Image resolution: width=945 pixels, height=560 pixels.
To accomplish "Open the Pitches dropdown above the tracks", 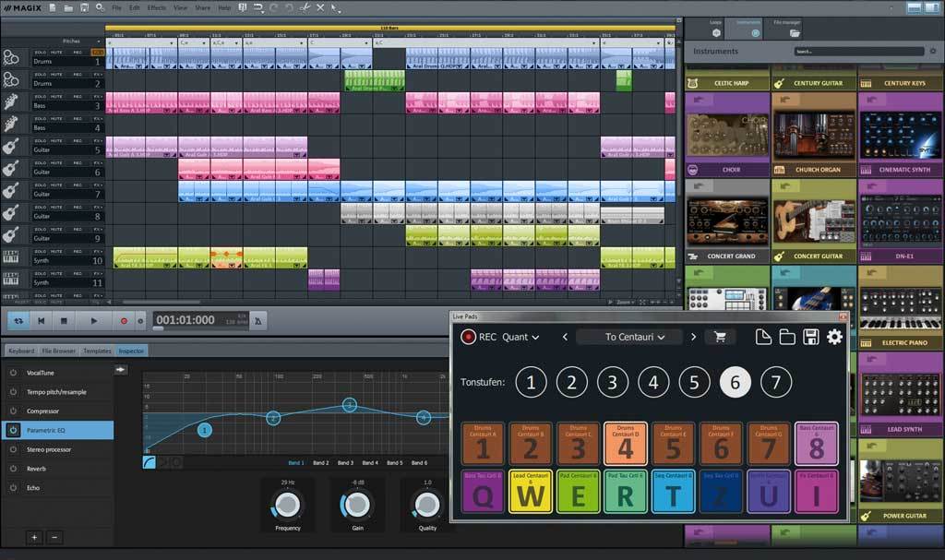I will pyautogui.click(x=76, y=42).
